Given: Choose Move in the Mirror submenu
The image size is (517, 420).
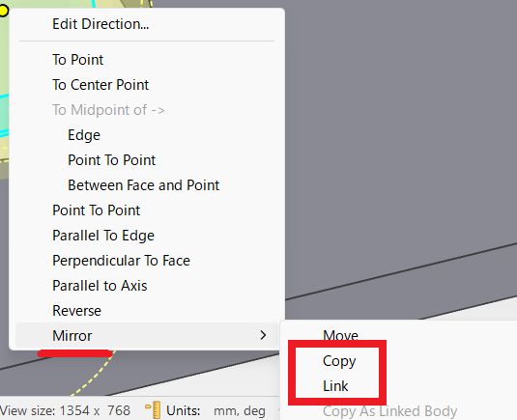Looking at the screenshot, I should [x=340, y=336].
